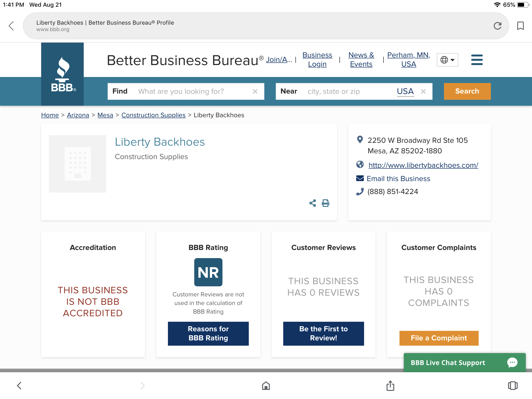
Task: Clear the Near location field with X
Action: click(x=423, y=91)
